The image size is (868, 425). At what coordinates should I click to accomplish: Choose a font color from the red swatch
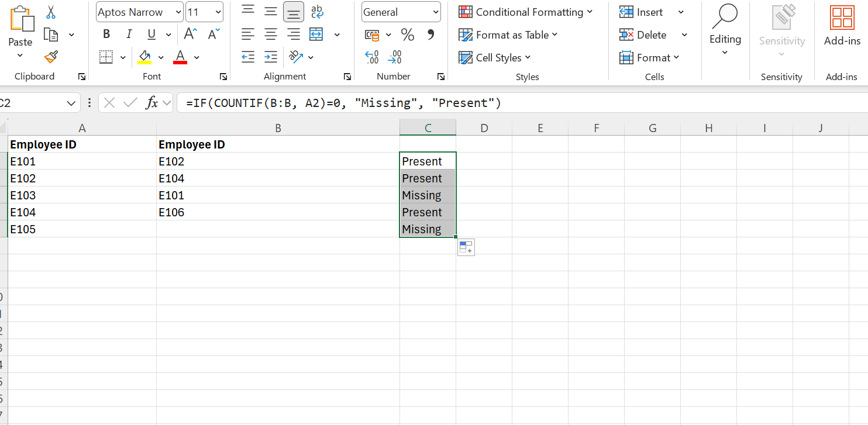click(180, 57)
